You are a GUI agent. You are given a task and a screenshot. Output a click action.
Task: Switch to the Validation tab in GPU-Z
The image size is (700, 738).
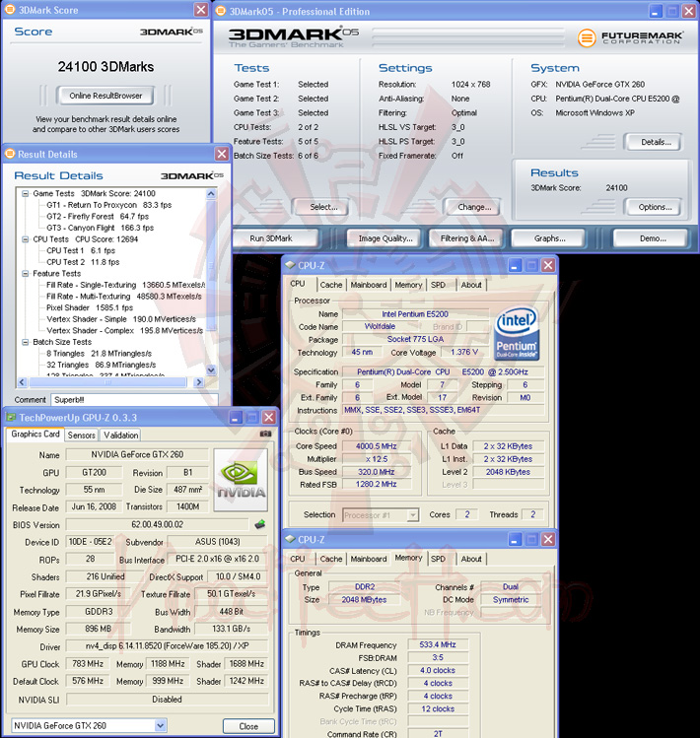point(121,435)
